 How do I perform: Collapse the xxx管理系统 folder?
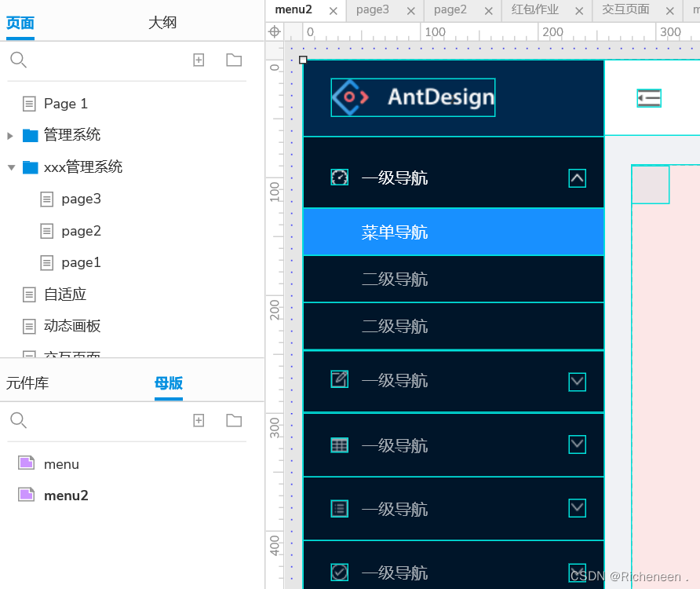tap(10, 166)
